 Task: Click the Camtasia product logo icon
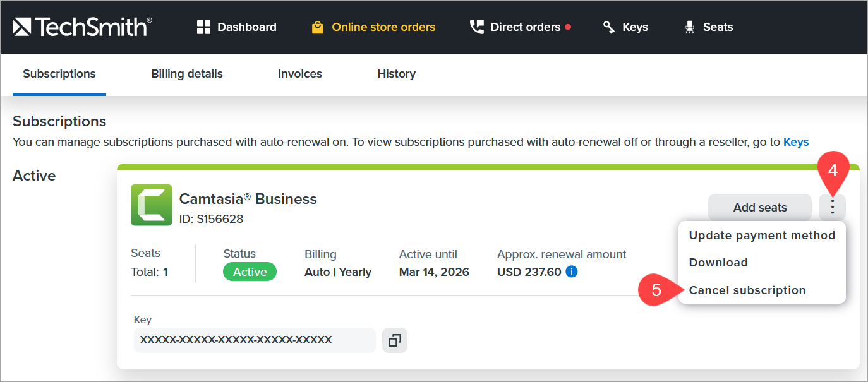[152, 205]
